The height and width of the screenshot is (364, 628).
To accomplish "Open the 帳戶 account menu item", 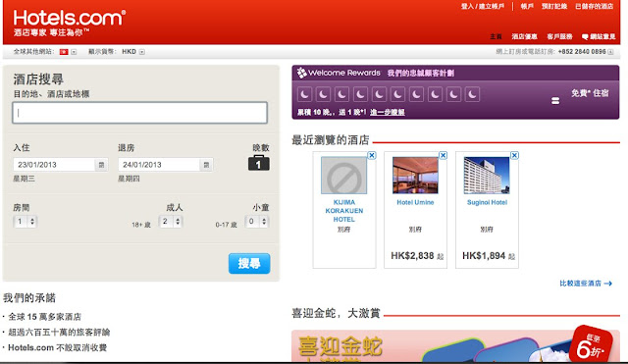I will pyautogui.click(x=527, y=7).
